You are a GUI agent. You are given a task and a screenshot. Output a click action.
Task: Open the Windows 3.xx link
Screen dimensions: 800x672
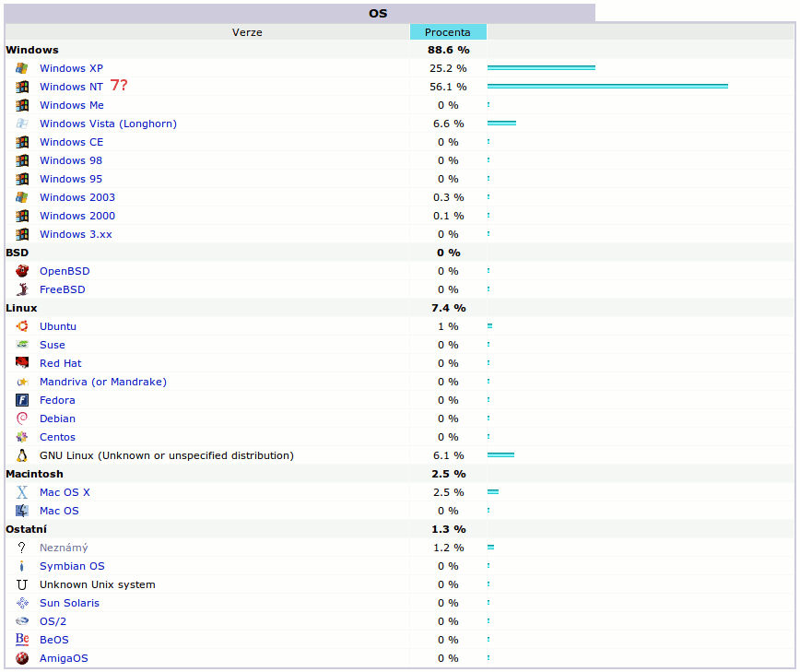76,234
